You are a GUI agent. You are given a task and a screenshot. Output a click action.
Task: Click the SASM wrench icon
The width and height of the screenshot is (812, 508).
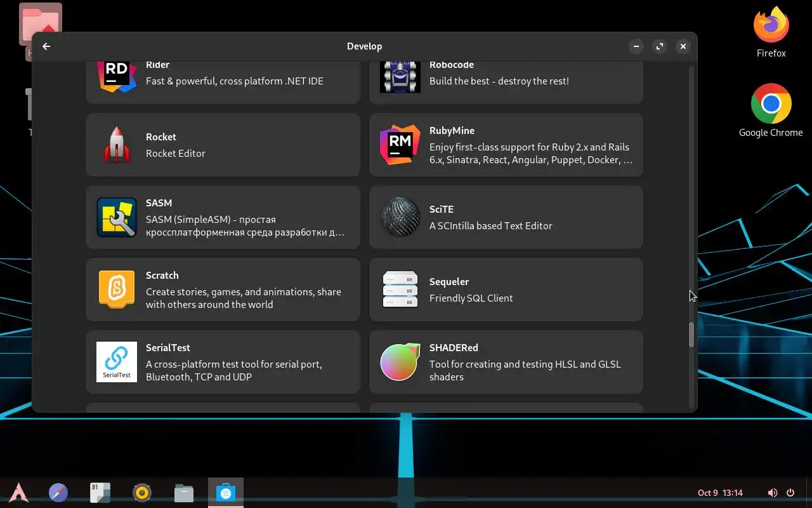pos(117,217)
